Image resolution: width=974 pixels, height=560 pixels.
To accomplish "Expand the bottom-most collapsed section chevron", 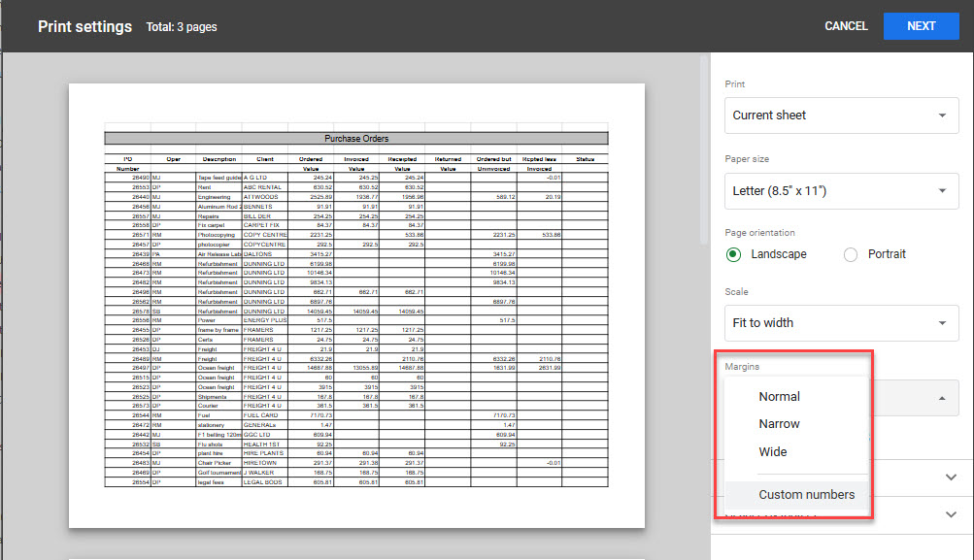I will (x=951, y=514).
